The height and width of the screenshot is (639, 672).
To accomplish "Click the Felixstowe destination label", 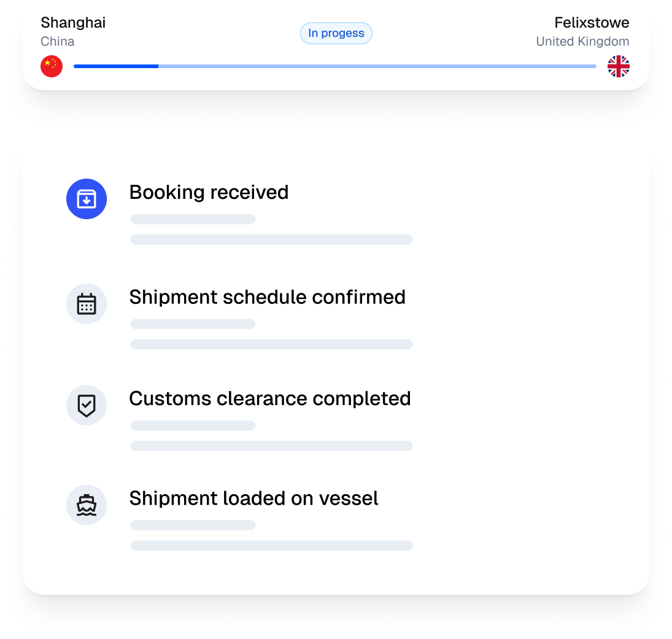I will [x=592, y=22].
